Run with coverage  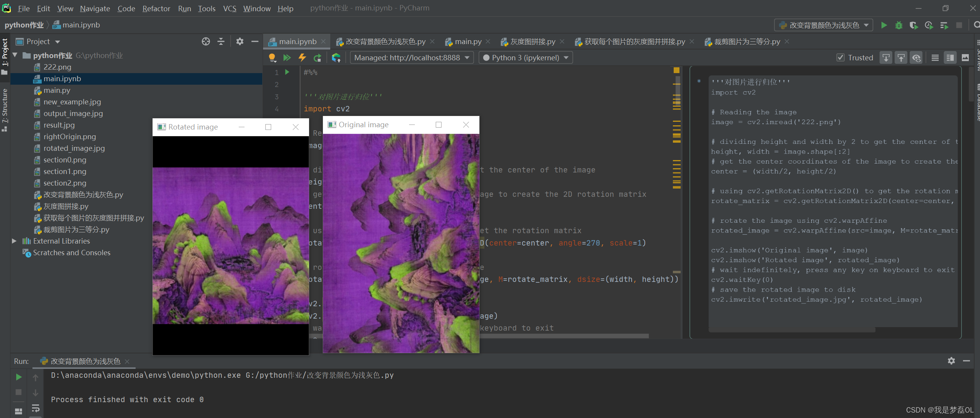coord(914,25)
